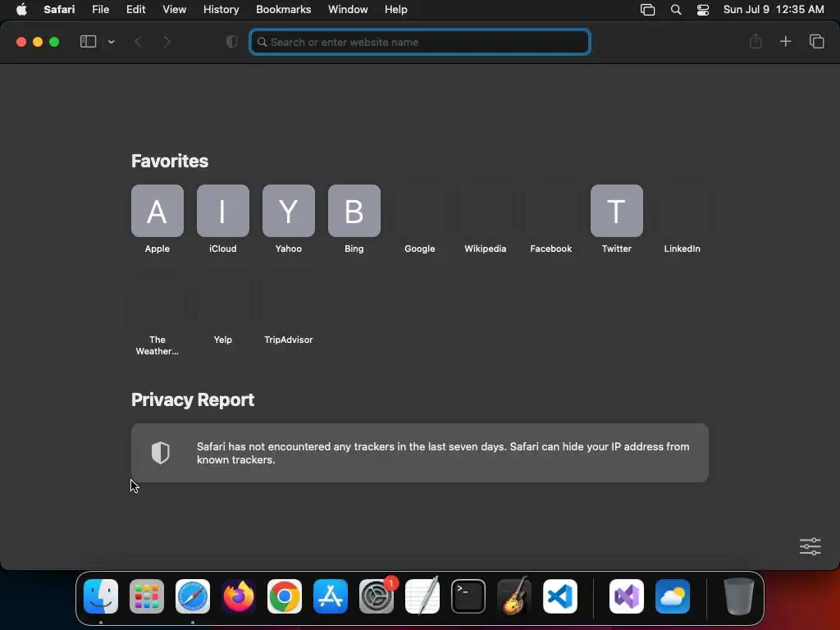
Task: Open the Apple logo menu
Action: (21, 10)
